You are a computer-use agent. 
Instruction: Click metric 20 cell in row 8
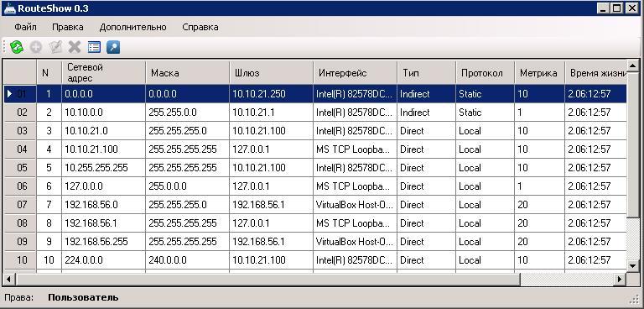coord(539,223)
